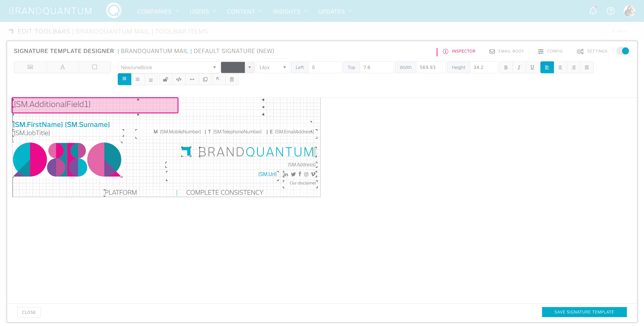Image resolution: width=644 pixels, height=326 pixels.
Task: Switch to the Settings tab
Action: click(x=592, y=51)
